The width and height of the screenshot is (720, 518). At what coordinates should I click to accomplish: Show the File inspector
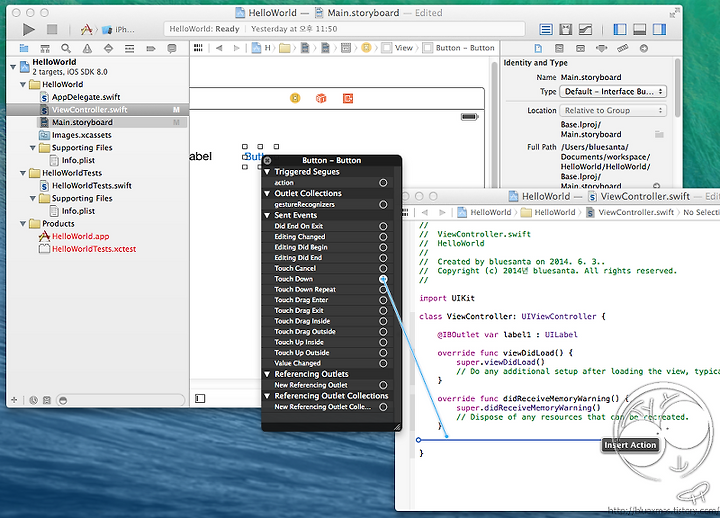tap(538, 48)
